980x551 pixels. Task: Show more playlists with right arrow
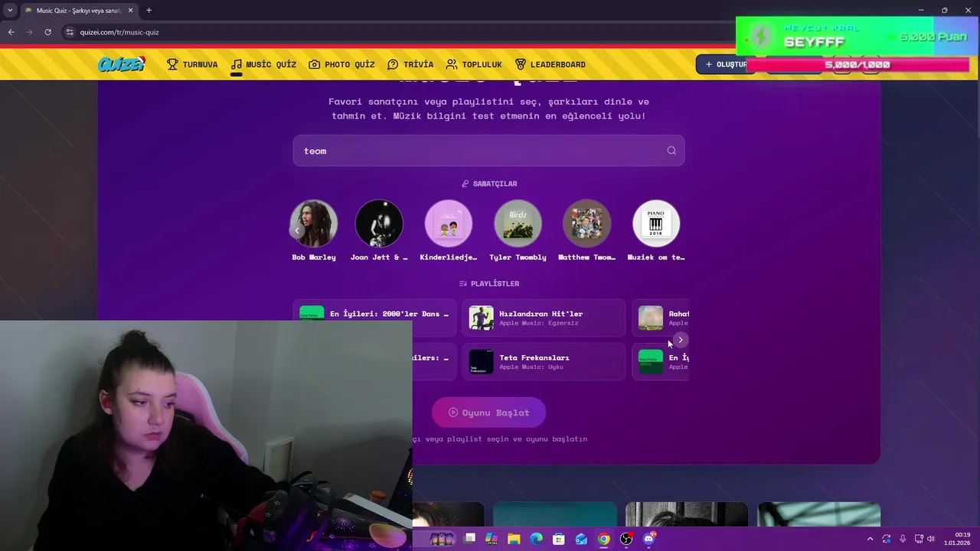point(681,340)
